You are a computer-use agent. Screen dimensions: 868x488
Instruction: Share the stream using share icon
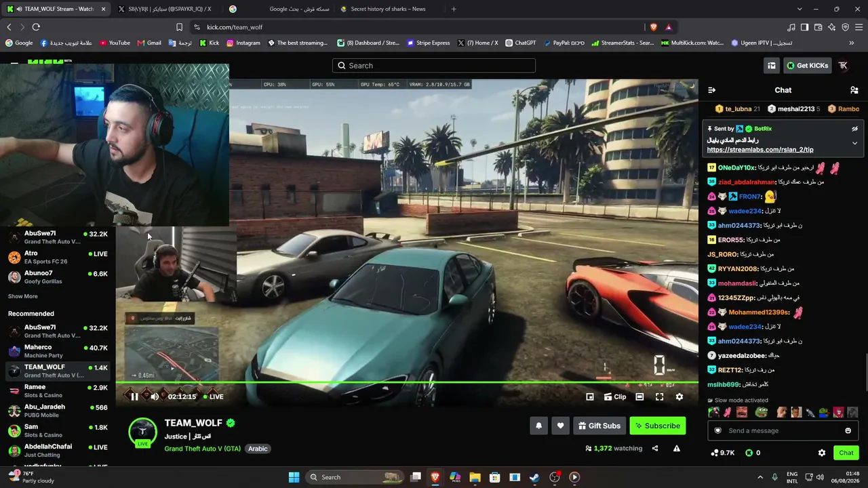(x=655, y=448)
